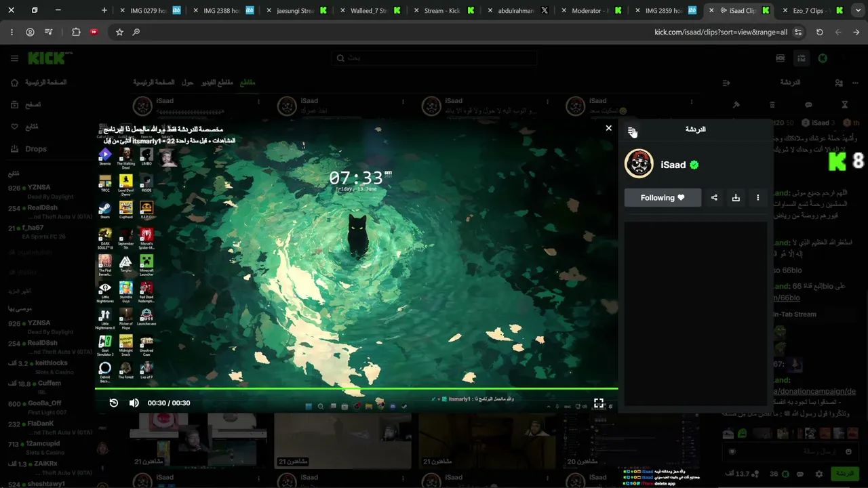Open the browser profile account icon
Screen dimensions: 868x488
(x=30, y=32)
